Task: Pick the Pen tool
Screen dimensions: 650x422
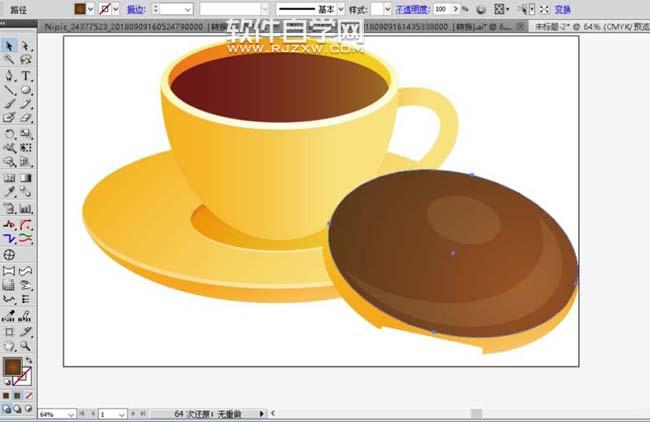Action: coord(9,75)
